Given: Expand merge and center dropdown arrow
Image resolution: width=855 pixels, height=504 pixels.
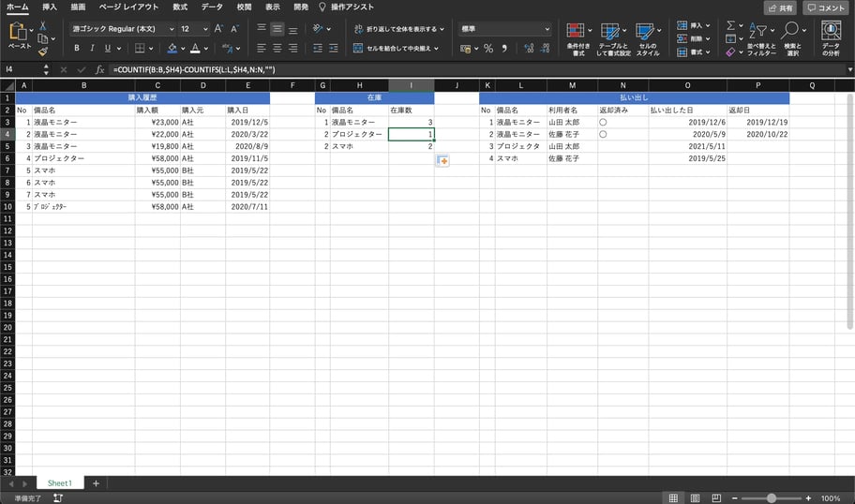Looking at the screenshot, I should [436, 49].
